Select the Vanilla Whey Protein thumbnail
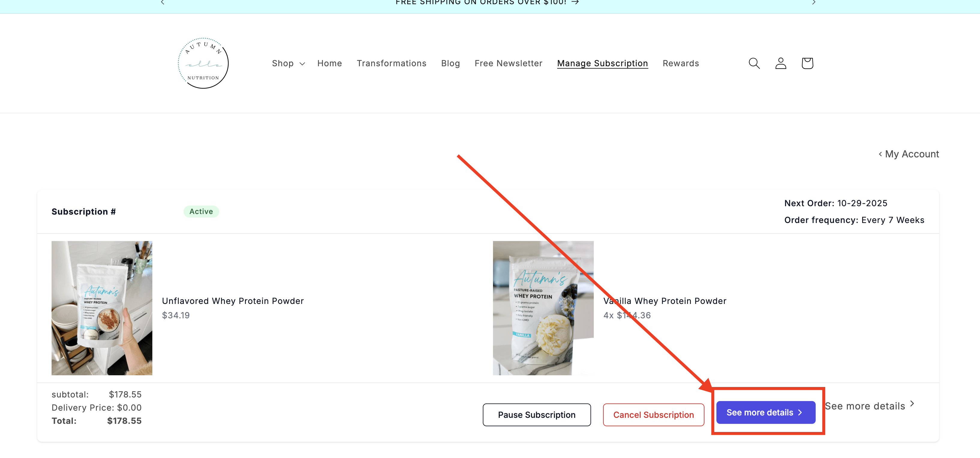The height and width of the screenshot is (458, 980). point(543,308)
